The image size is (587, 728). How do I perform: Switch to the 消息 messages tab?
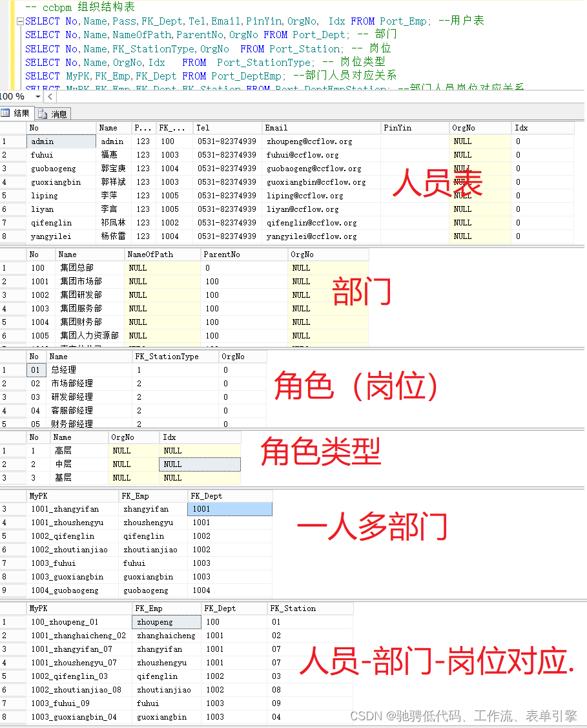tap(54, 114)
